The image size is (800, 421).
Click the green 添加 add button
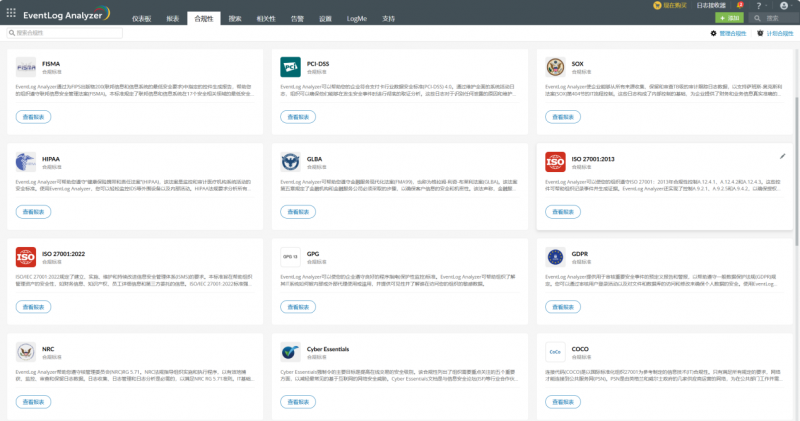729,18
